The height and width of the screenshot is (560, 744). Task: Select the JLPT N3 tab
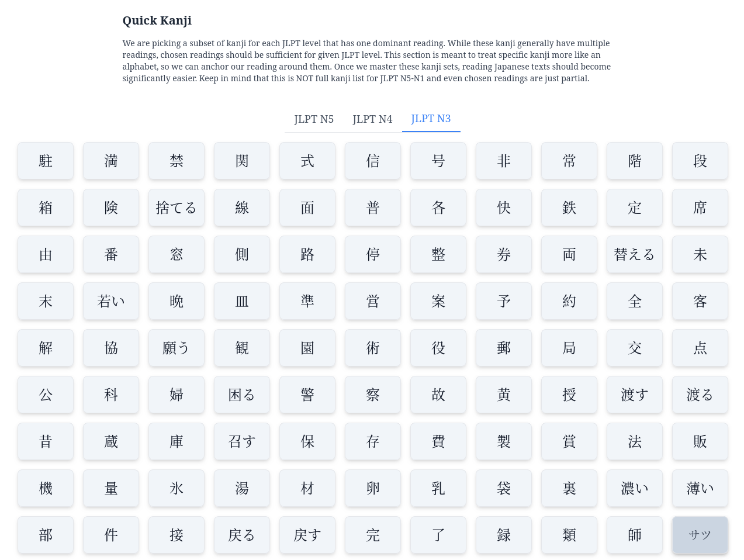pyautogui.click(x=431, y=119)
